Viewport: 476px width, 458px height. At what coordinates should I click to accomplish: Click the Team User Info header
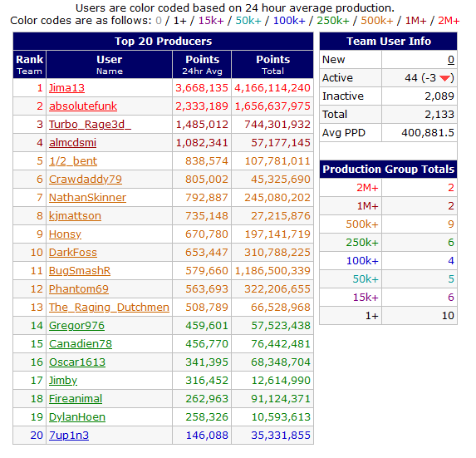coord(388,41)
